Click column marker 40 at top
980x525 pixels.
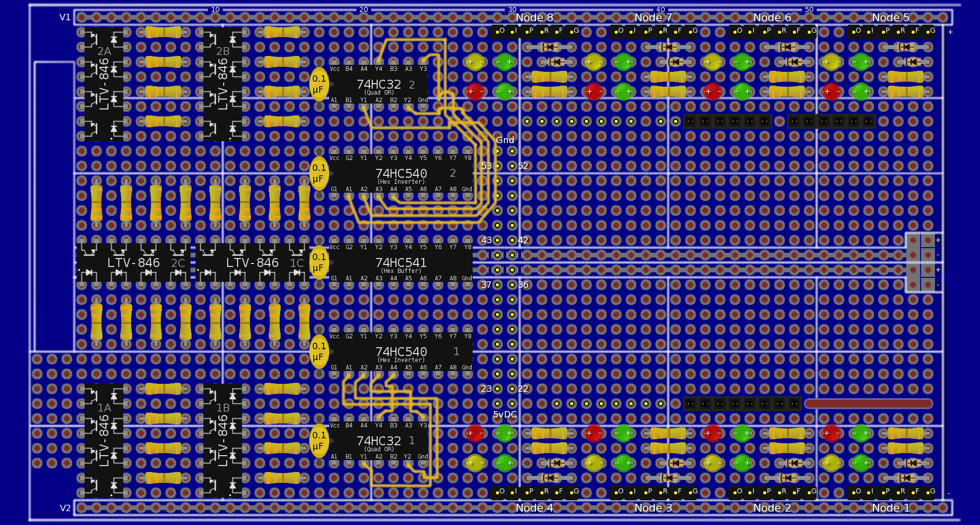click(661, 9)
